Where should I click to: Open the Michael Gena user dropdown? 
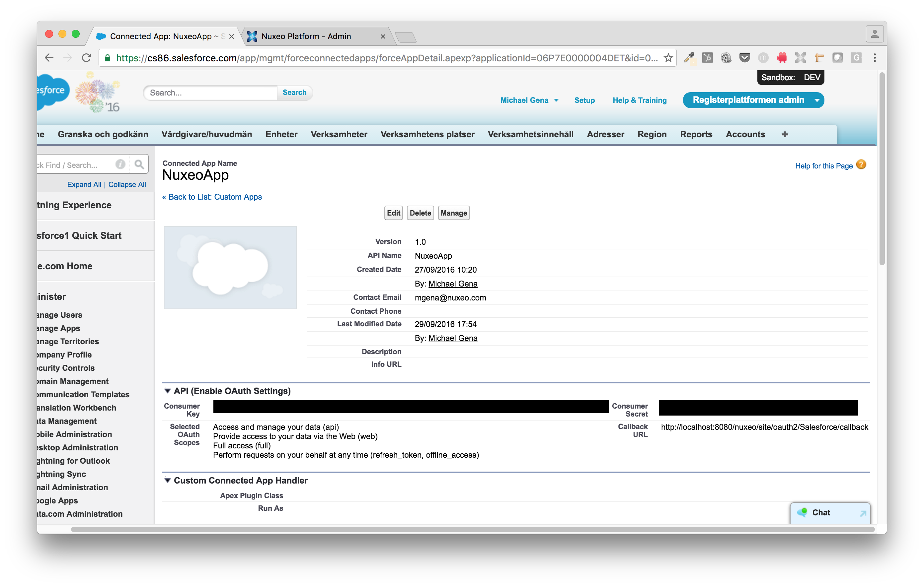529,100
